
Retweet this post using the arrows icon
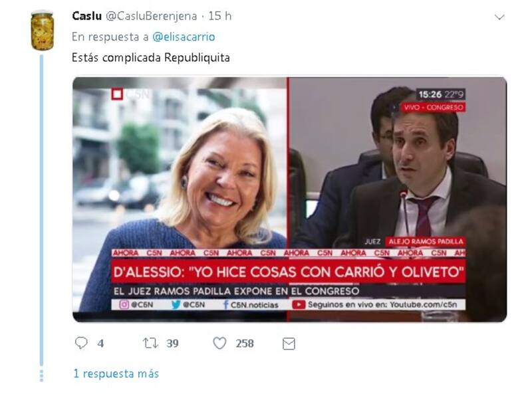coord(150,343)
